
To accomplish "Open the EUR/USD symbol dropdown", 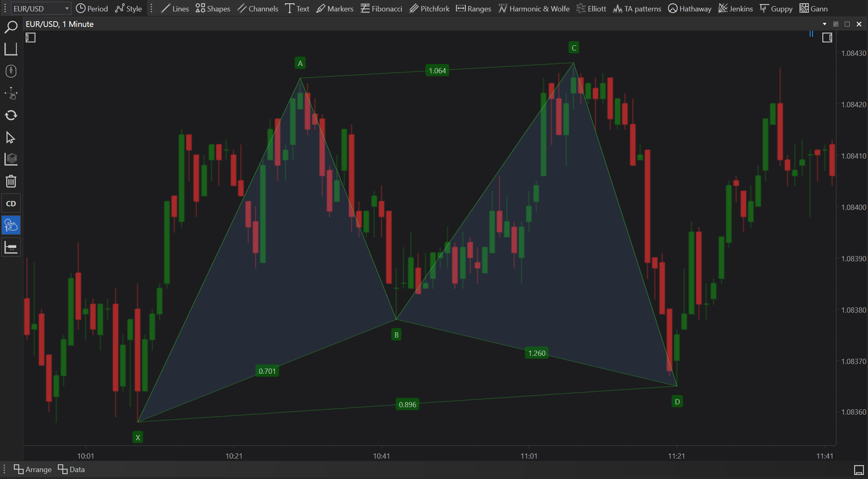I will 41,9.
